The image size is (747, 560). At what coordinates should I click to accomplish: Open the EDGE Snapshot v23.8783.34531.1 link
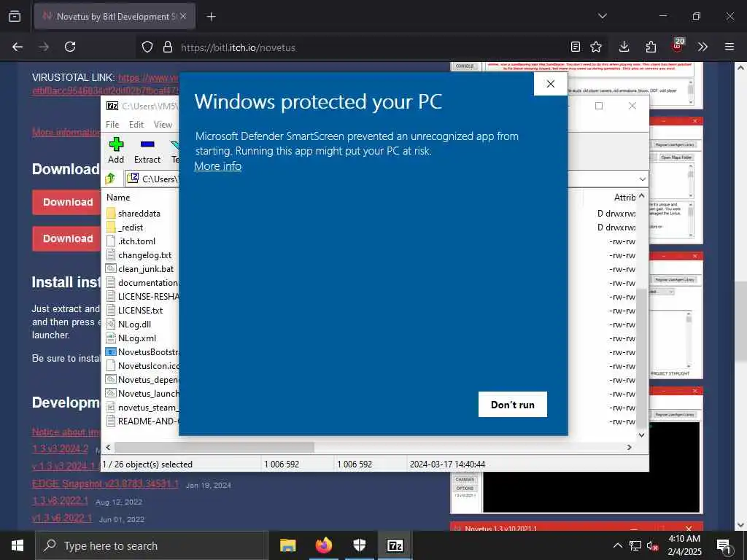click(x=105, y=484)
